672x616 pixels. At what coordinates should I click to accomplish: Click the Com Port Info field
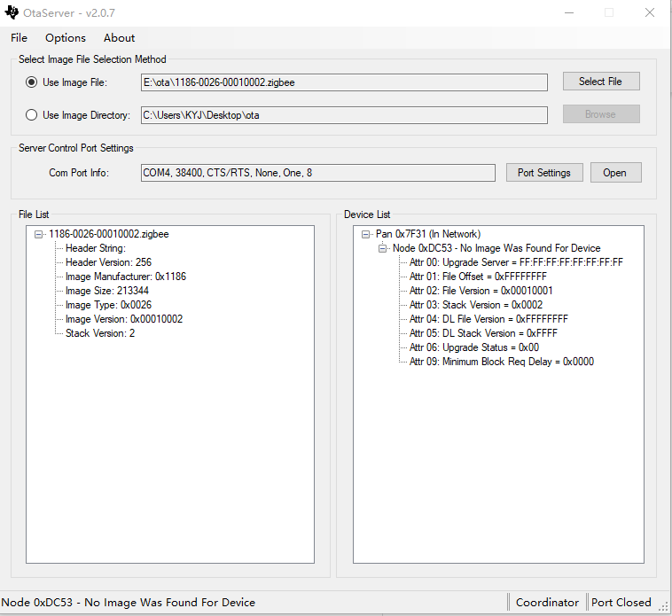point(318,173)
